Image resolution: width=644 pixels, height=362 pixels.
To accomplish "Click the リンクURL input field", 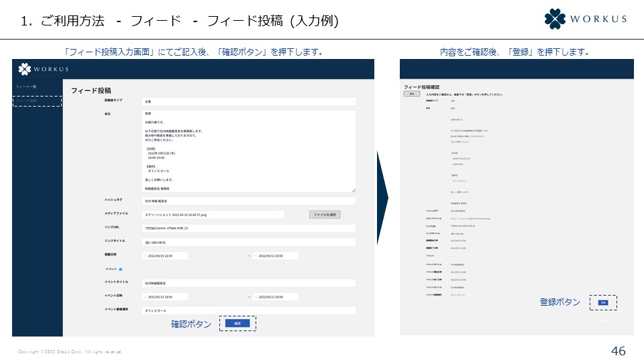I will (248, 228).
